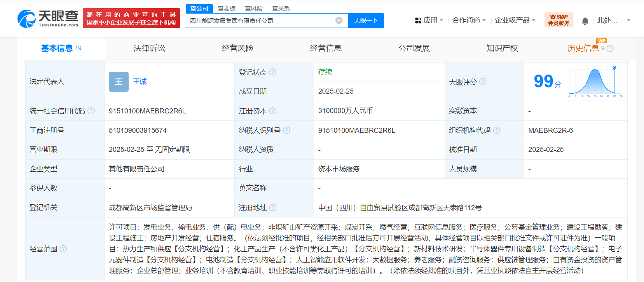Open the user account dropdown arrow
Viewport: 644px width, 282px height.
click(628, 20)
